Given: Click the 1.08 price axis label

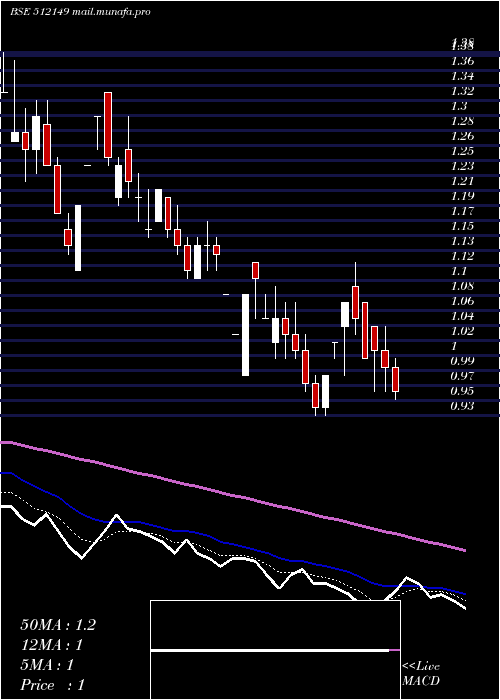Looking at the screenshot, I should click(x=462, y=286).
